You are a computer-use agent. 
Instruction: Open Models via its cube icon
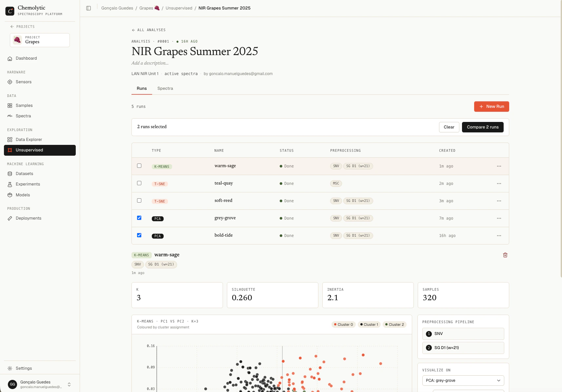[x=10, y=195]
